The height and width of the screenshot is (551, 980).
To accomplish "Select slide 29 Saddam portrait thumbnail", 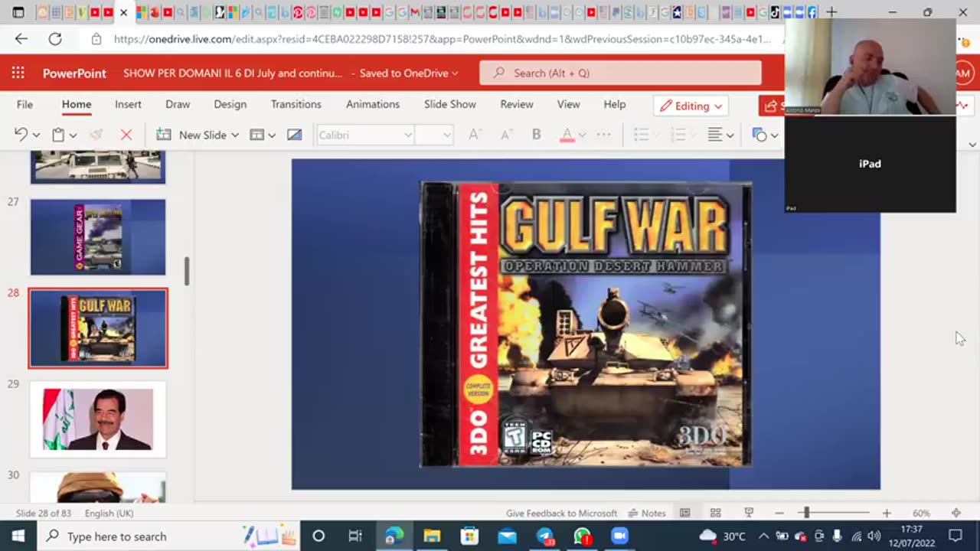I will click(98, 419).
